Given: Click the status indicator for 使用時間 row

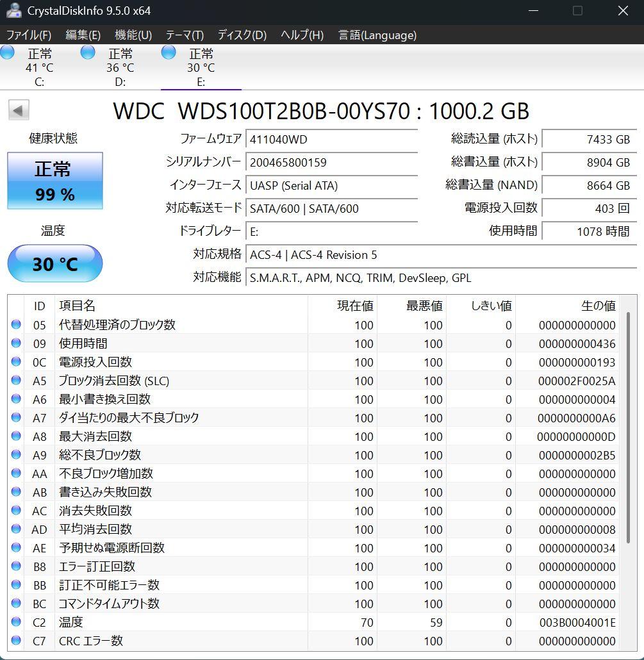Looking at the screenshot, I should 16,344.
